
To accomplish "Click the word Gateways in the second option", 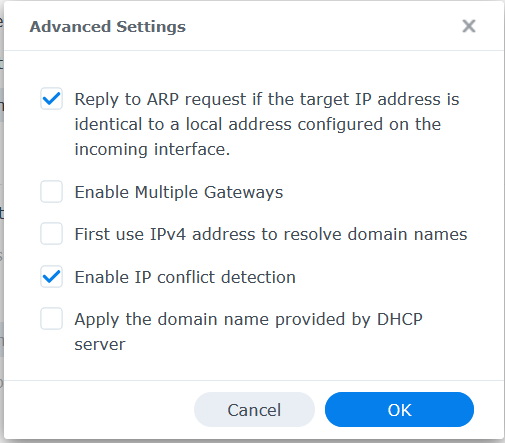I will point(243,192).
